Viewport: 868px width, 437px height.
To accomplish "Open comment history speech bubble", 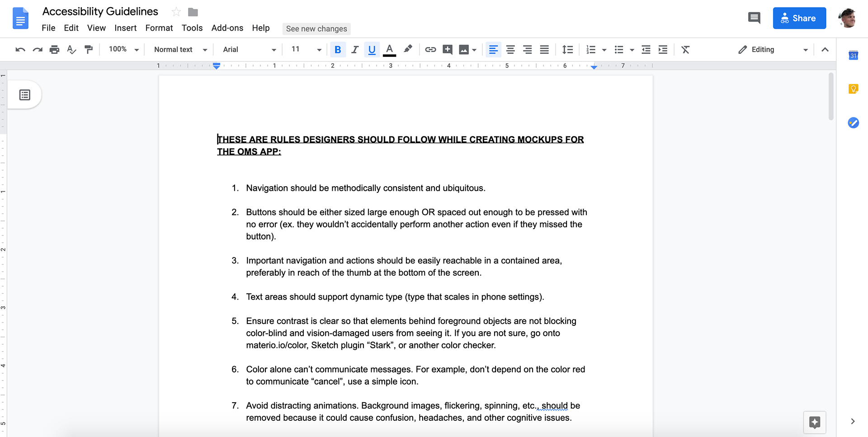I will tap(754, 18).
